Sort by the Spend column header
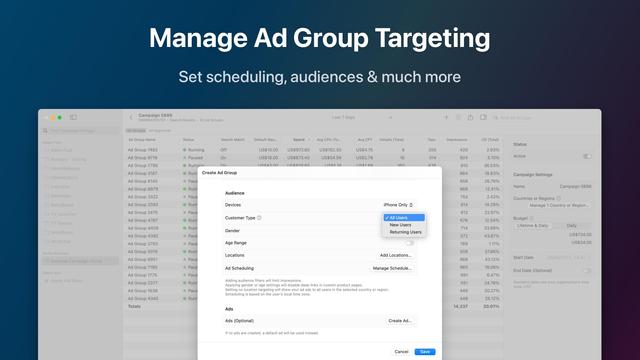 tap(299, 140)
